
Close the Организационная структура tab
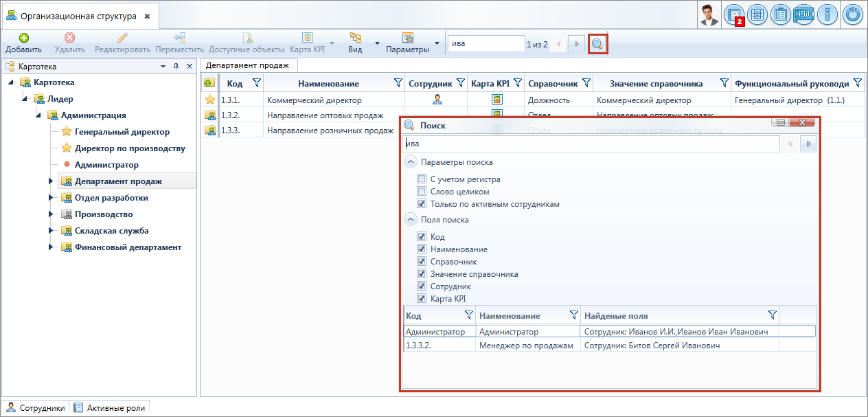[147, 16]
